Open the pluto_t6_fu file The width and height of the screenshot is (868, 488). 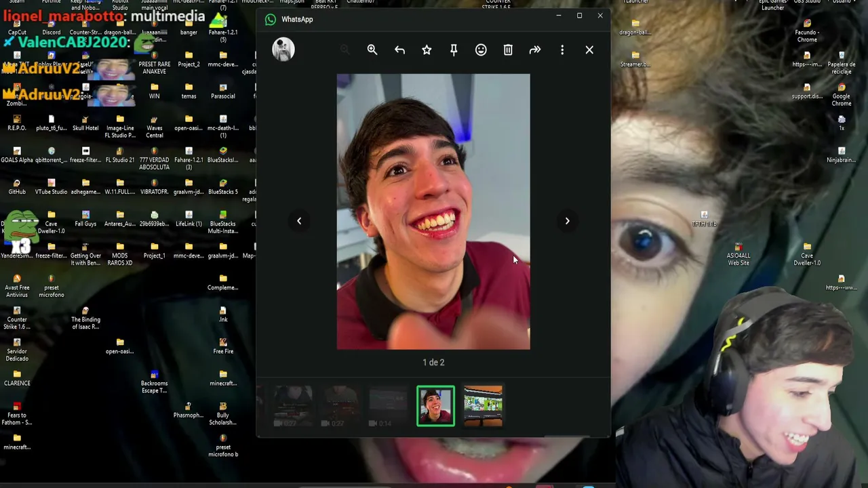(51, 123)
